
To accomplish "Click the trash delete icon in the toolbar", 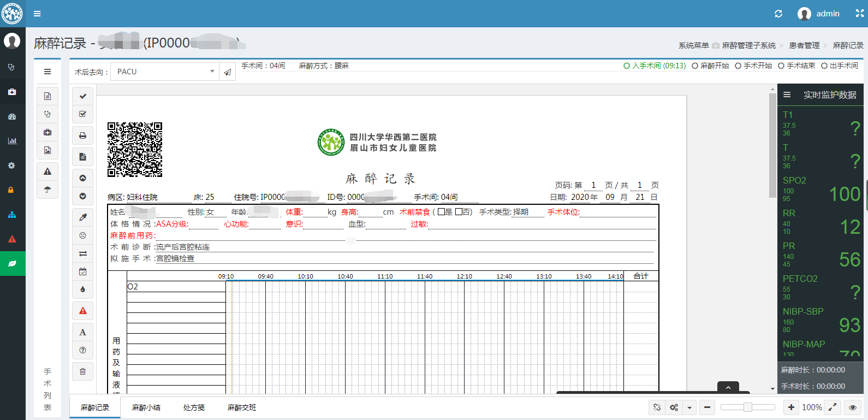I will (x=83, y=371).
